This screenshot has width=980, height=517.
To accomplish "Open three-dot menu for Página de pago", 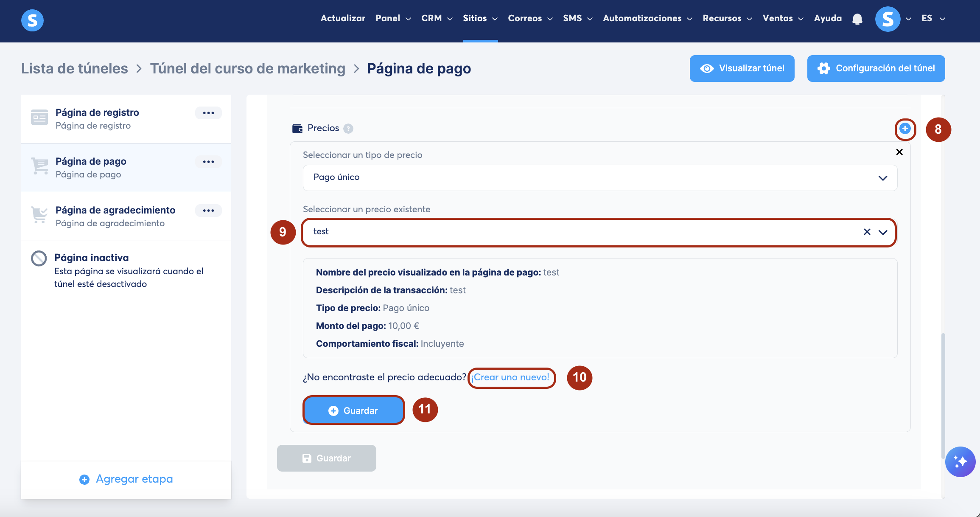I will [208, 162].
